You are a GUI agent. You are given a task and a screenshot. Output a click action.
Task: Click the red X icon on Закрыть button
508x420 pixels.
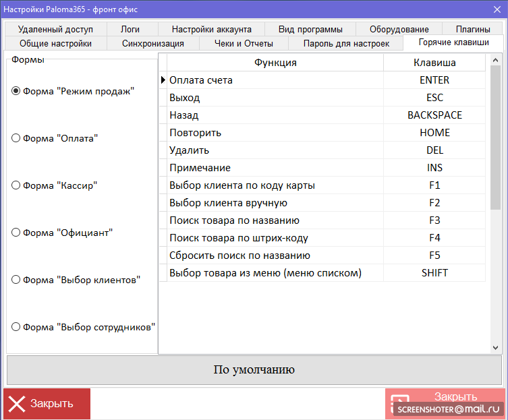pos(17,404)
